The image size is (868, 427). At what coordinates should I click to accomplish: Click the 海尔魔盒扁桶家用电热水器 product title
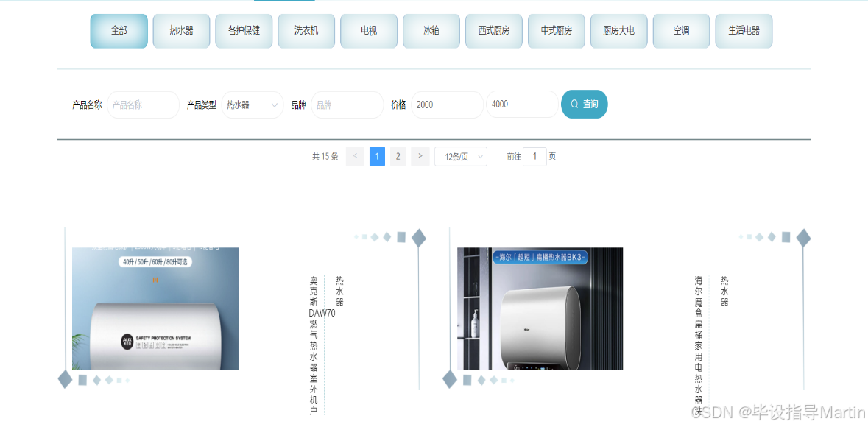coord(699,346)
